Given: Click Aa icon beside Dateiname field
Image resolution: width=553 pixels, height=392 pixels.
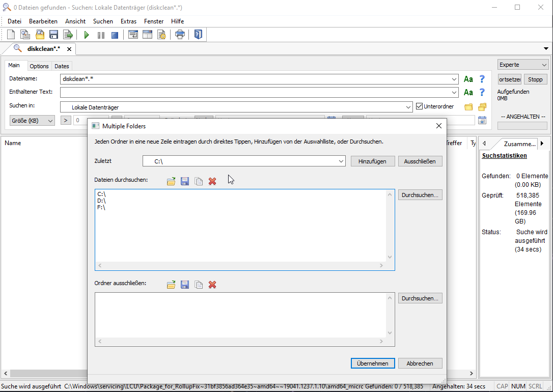Looking at the screenshot, I should click(x=468, y=79).
